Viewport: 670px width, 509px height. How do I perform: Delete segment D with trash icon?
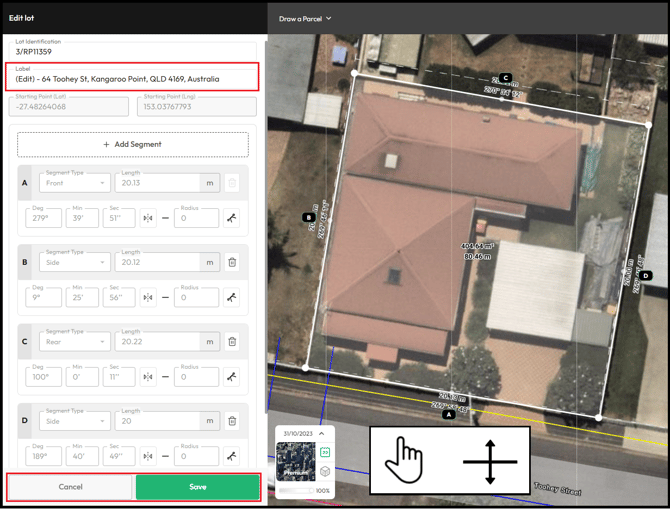(232, 421)
